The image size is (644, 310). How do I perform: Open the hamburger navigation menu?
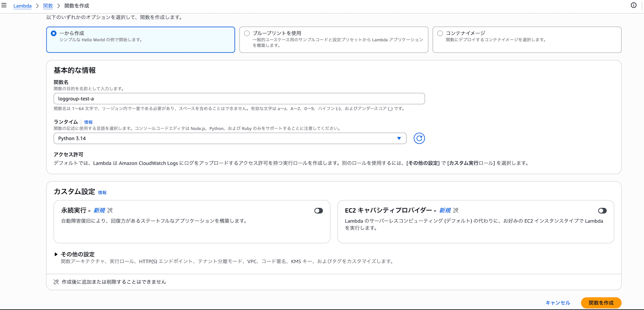pyautogui.click(x=4, y=5)
